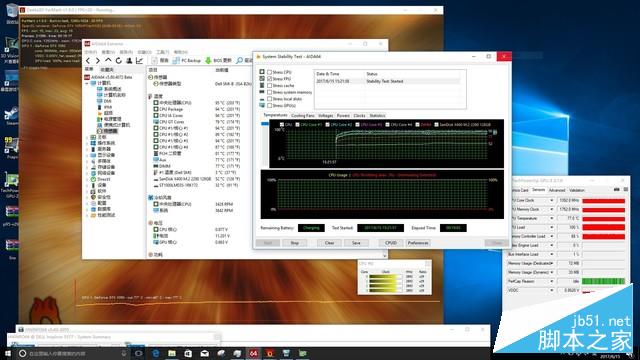Toggle the CPU Core #1 graph checkbox
Image resolution: width=640 pixels, height=360 pixels.
click(x=297, y=124)
